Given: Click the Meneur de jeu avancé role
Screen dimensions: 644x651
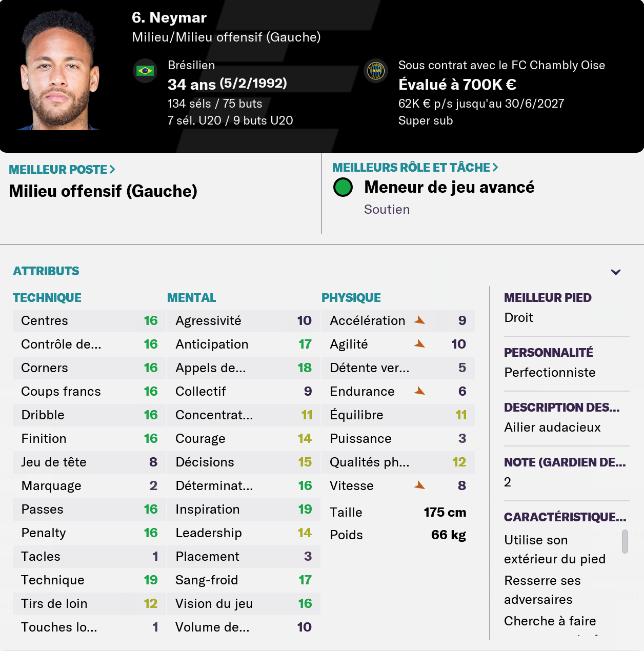Looking at the screenshot, I should (x=449, y=187).
